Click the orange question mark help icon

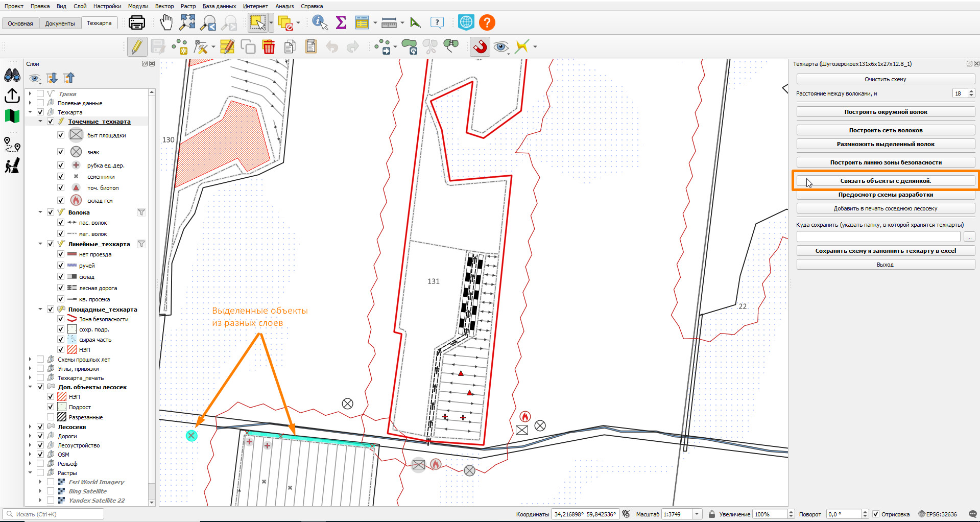tap(487, 22)
